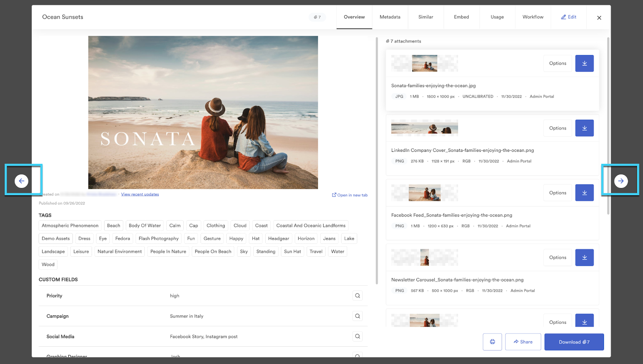Open View recent updates link
The width and height of the screenshot is (643, 364).
[x=140, y=194]
